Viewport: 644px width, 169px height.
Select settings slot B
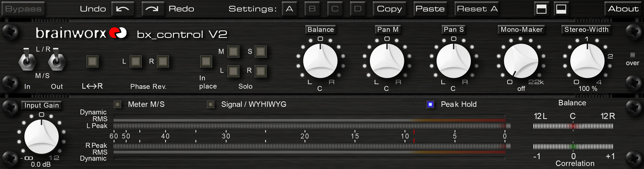(312, 9)
